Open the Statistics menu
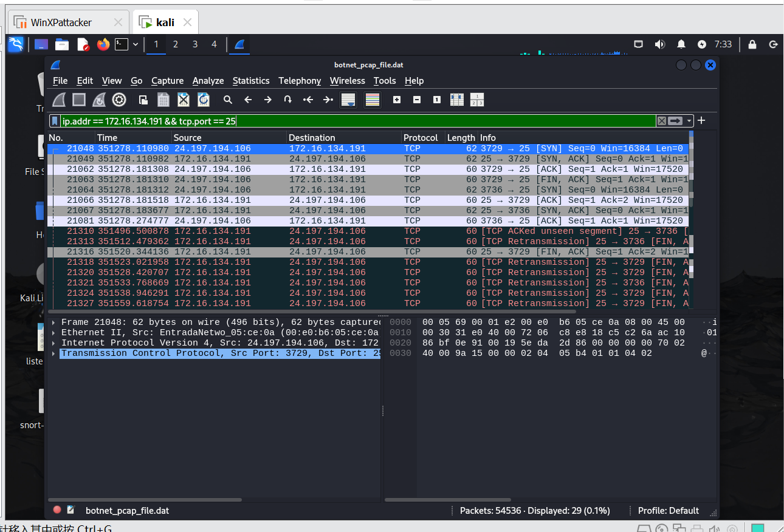 (x=251, y=81)
